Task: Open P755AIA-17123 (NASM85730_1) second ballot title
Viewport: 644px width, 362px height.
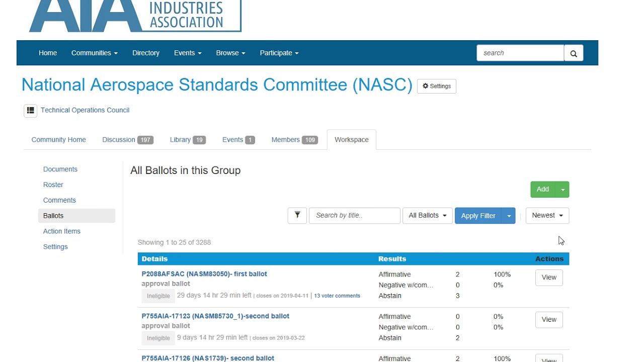Action: coord(215,316)
